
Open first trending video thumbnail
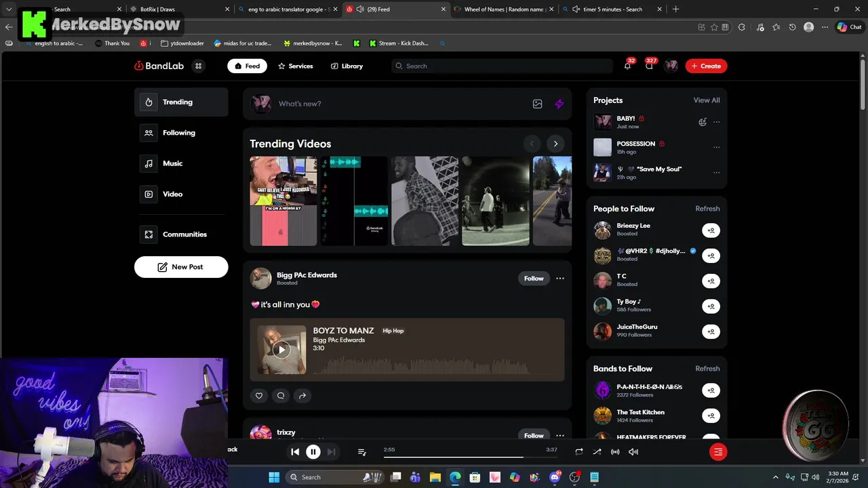(x=283, y=201)
